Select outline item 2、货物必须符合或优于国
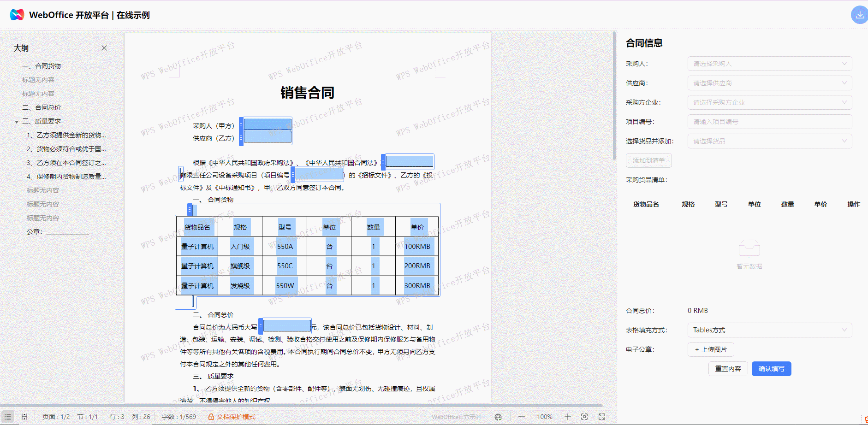Image resolution: width=868 pixels, height=425 pixels. 66,149
